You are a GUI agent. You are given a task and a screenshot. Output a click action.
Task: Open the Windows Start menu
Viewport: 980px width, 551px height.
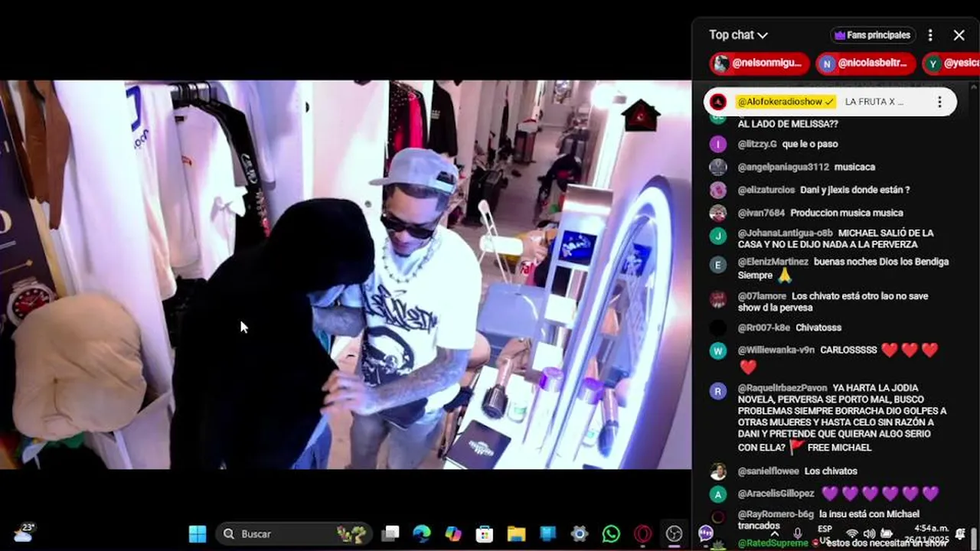(x=198, y=533)
